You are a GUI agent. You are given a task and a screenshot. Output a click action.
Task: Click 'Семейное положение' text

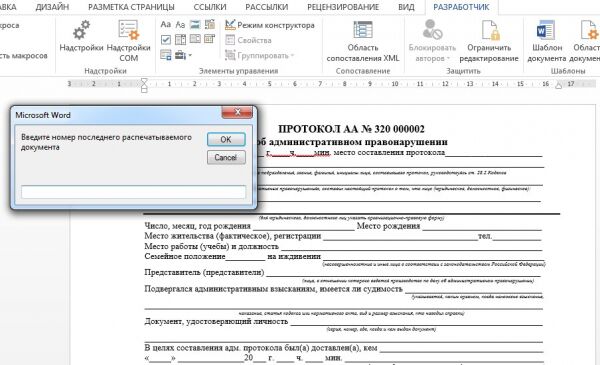[x=185, y=256]
